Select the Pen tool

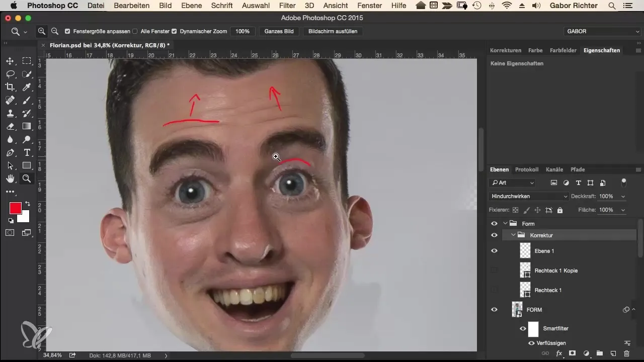click(10, 152)
